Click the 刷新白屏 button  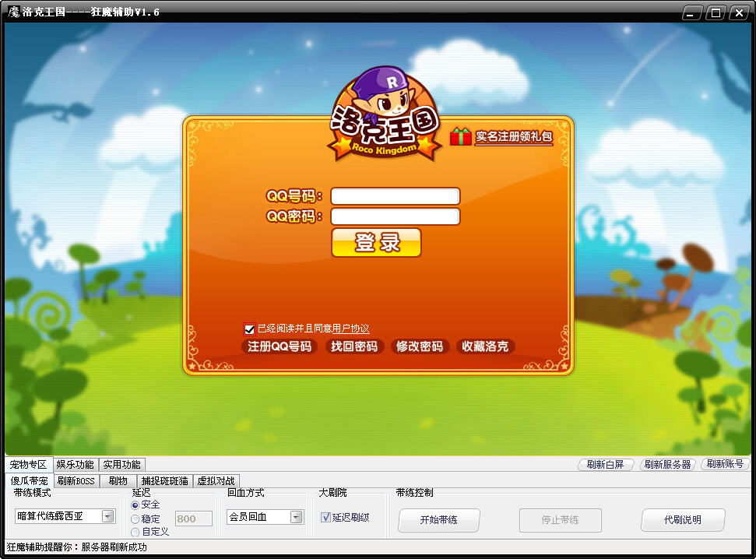point(606,465)
